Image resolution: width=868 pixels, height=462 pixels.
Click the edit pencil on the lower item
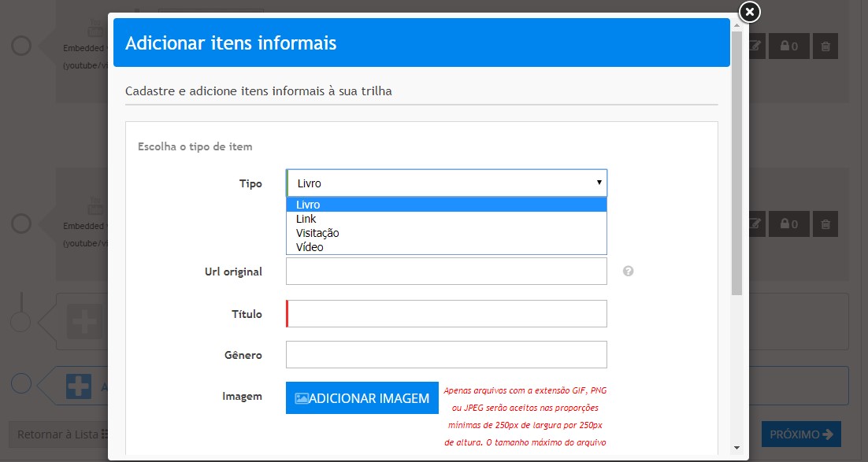click(754, 224)
